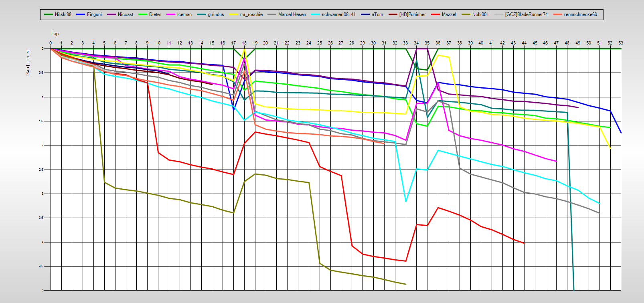Select Finguni in the chart legend
The image size is (644, 303).
pyautogui.click(x=94, y=14)
